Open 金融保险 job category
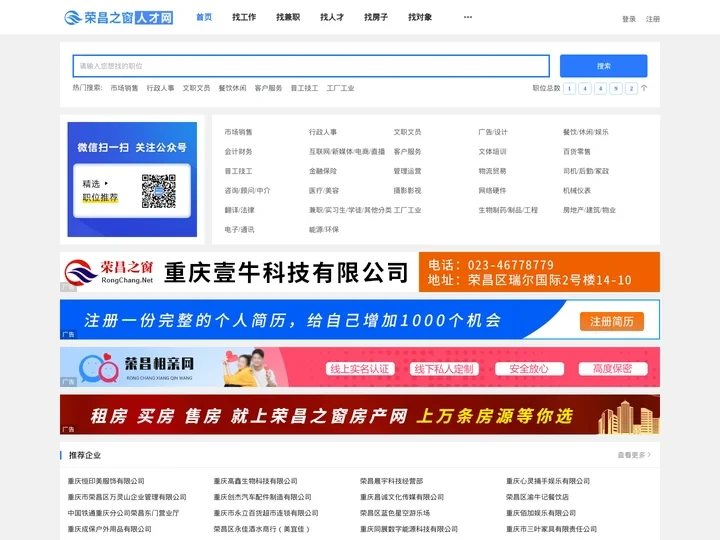720x540 pixels. click(323, 171)
